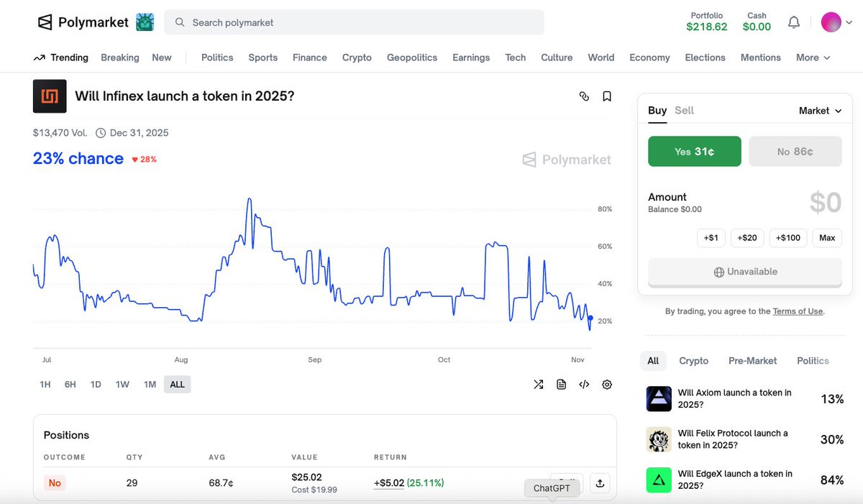Screen dimensions: 863x504
Task: Open the Tech category
Action: 516,58
